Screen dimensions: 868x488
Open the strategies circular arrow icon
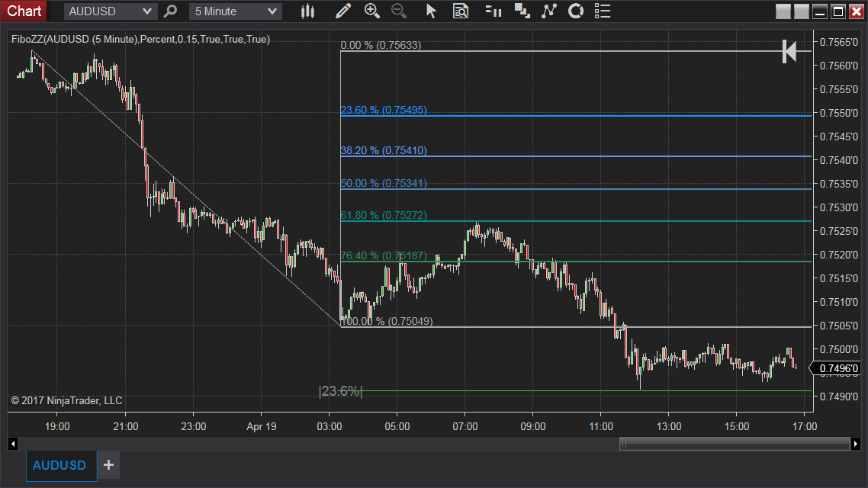pos(576,11)
